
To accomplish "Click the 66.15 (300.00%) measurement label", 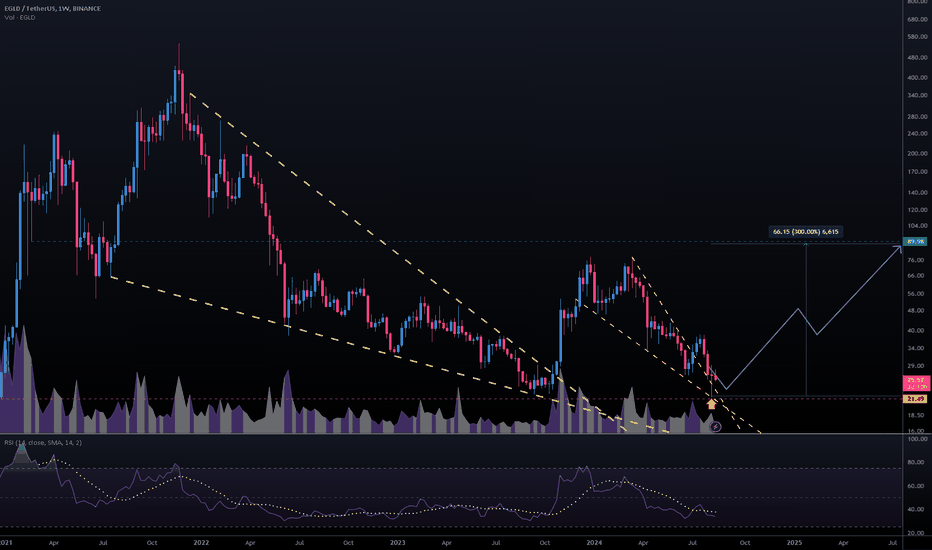I will coord(805,232).
